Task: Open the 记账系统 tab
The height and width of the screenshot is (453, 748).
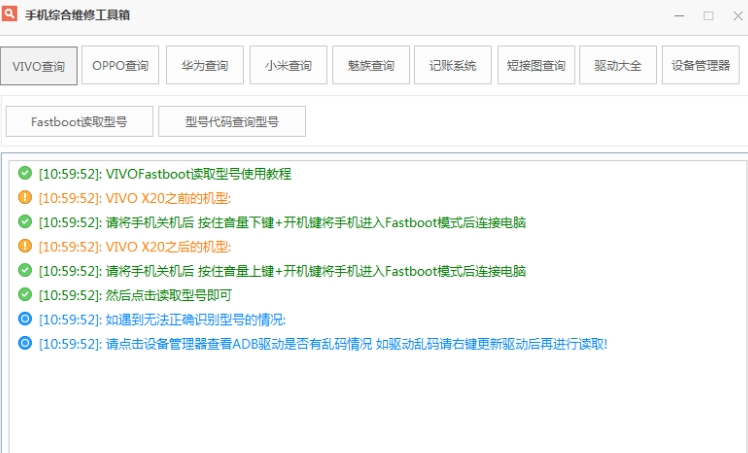Action: click(453, 65)
